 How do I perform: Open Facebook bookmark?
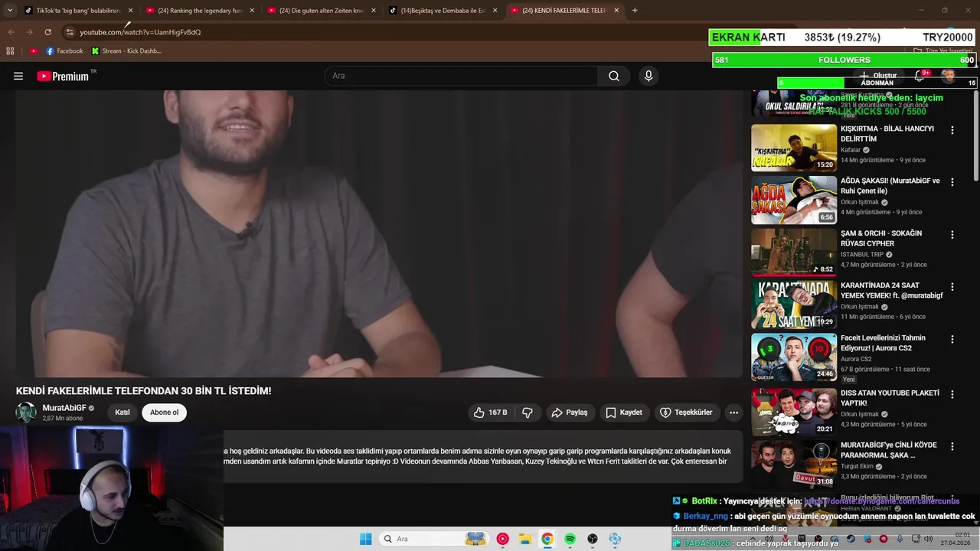[x=64, y=51]
